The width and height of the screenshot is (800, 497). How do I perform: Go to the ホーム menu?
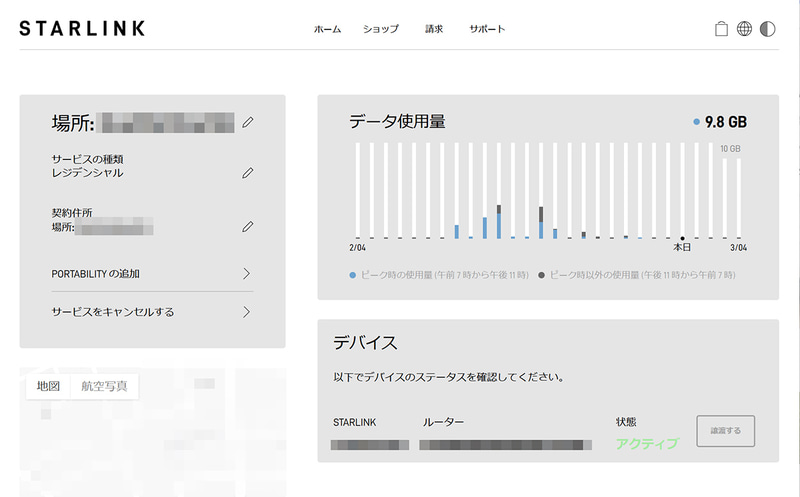pyautogui.click(x=327, y=29)
